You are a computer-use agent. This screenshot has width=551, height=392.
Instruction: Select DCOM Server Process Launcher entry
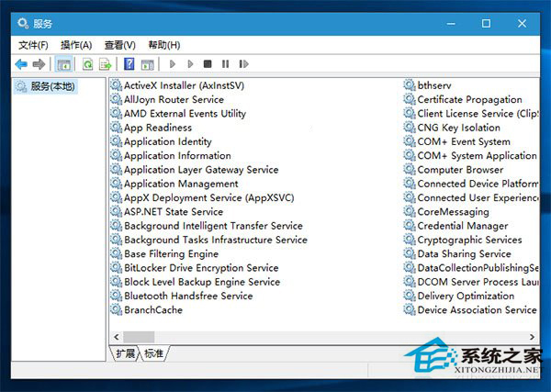coord(471,282)
